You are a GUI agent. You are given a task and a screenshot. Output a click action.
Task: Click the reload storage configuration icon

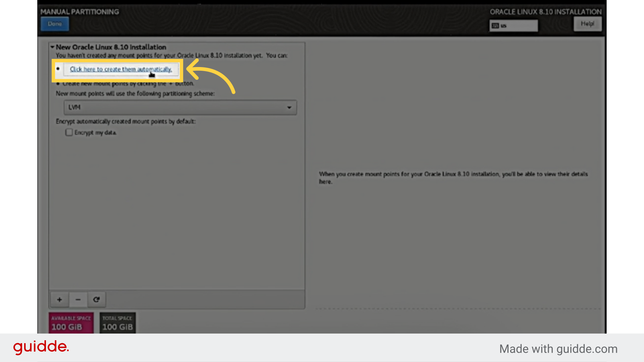97,300
